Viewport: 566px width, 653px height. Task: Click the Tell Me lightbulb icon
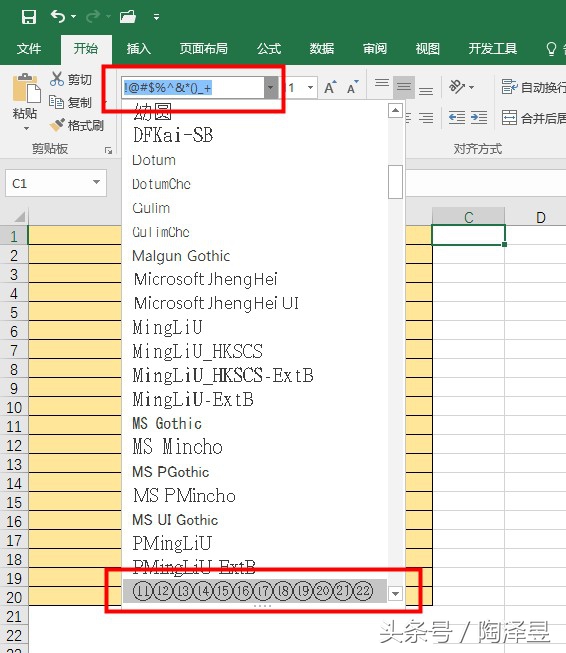[551, 49]
